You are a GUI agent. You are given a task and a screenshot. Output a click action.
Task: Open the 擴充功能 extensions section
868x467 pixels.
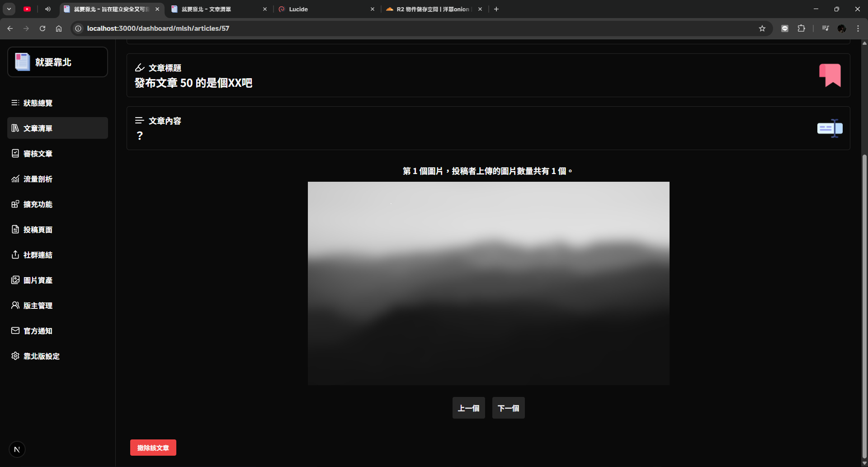(38, 204)
